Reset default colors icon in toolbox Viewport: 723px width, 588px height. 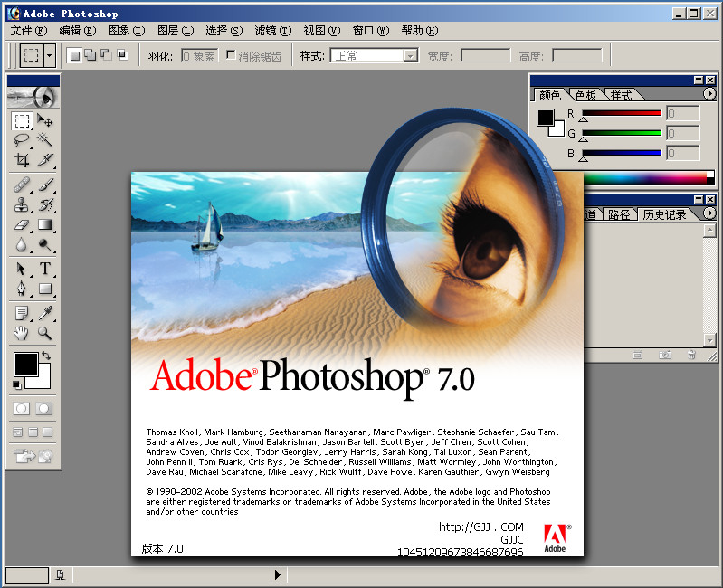click(17, 384)
